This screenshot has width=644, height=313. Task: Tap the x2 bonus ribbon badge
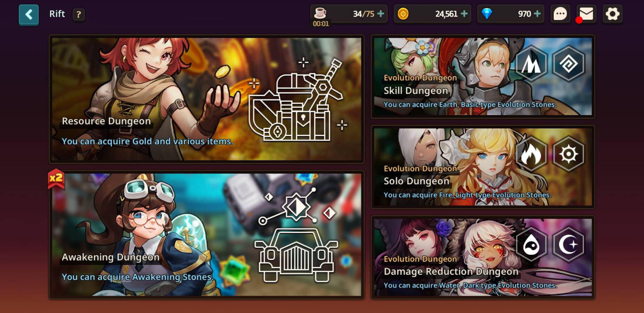point(56,179)
